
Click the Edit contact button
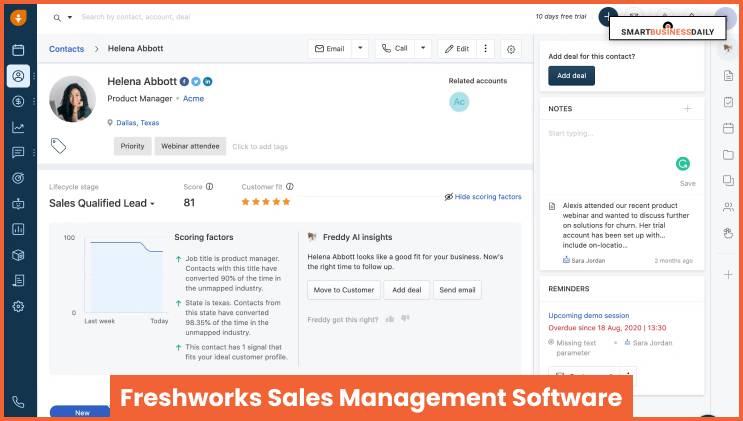pyautogui.click(x=457, y=48)
